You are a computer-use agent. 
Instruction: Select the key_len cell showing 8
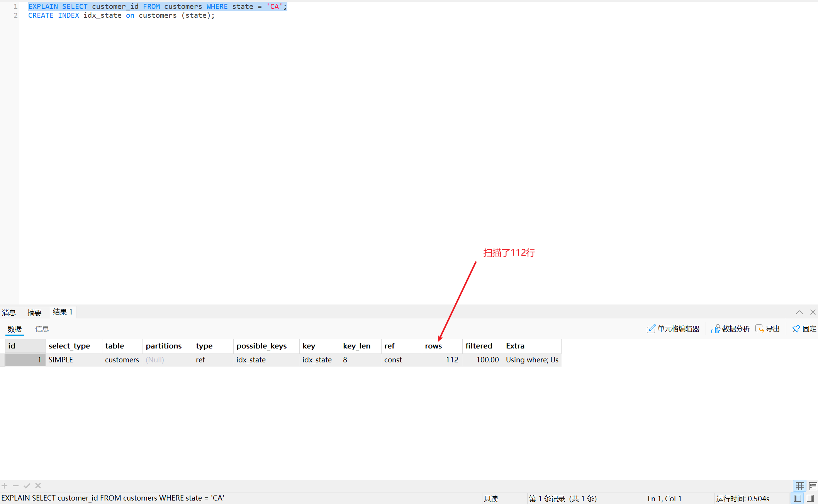click(x=361, y=360)
